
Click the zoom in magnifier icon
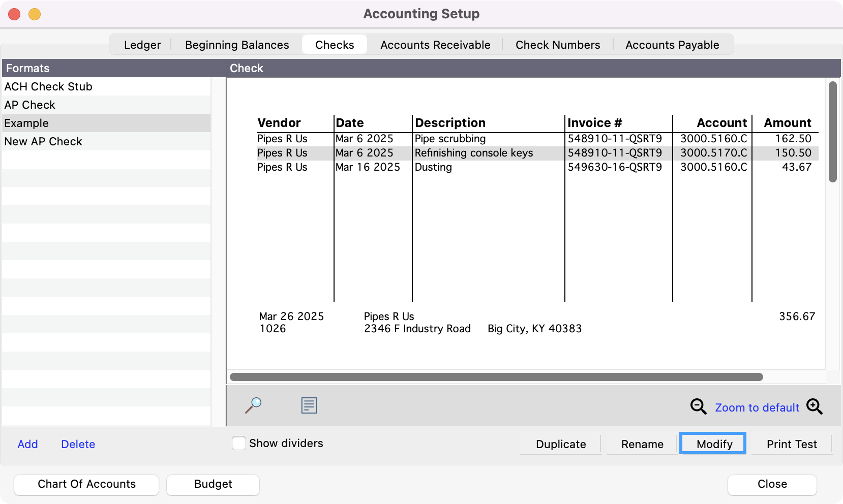(814, 406)
